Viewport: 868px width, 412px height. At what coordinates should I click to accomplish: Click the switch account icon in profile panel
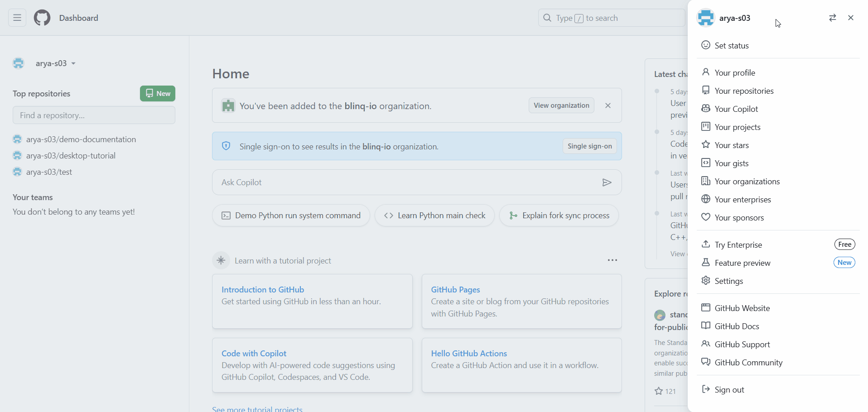pyautogui.click(x=833, y=18)
